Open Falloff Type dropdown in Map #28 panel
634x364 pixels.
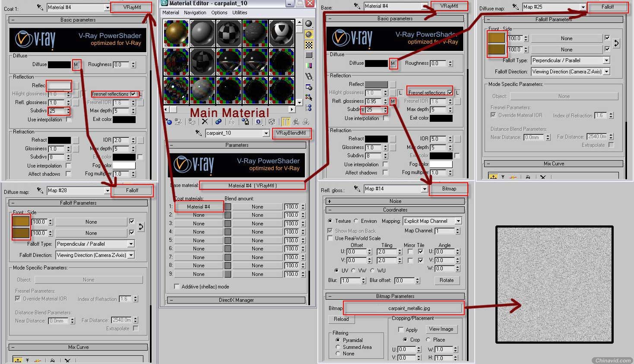point(131,244)
